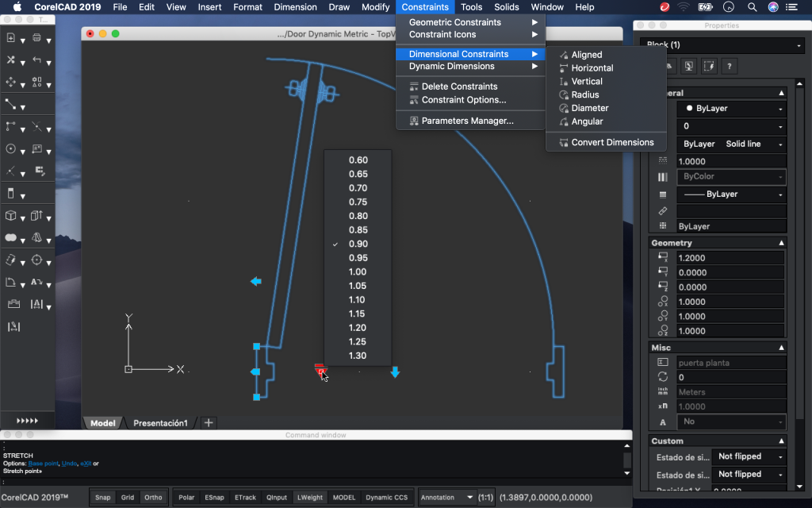Click the bottom edit dimension tool icon

click(x=13, y=326)
